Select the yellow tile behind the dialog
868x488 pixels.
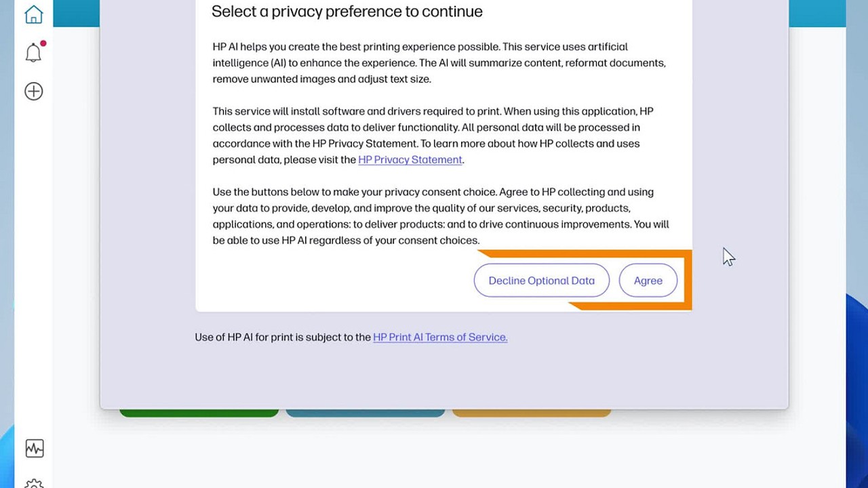click(x=531, y=413)
